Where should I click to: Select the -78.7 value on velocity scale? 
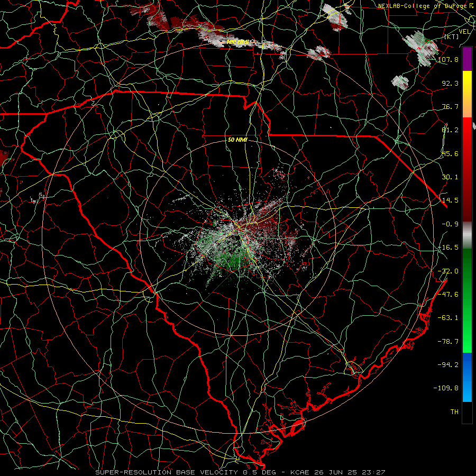pos(448,342)
